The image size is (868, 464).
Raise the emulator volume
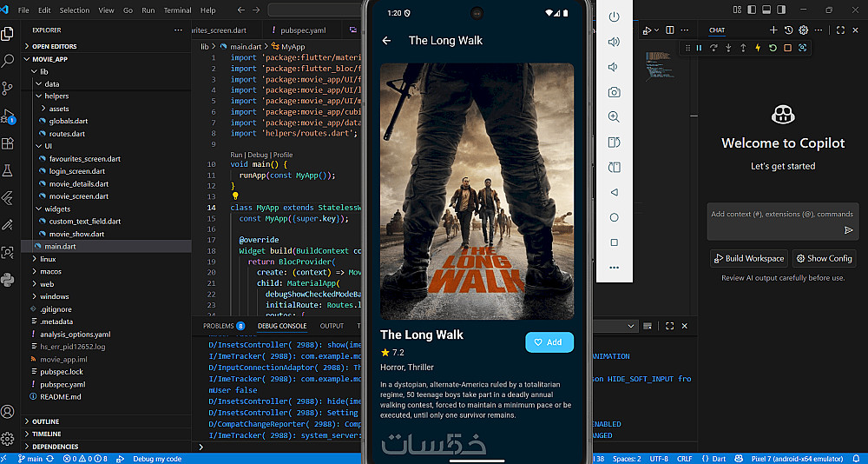(x=614, y=42)
